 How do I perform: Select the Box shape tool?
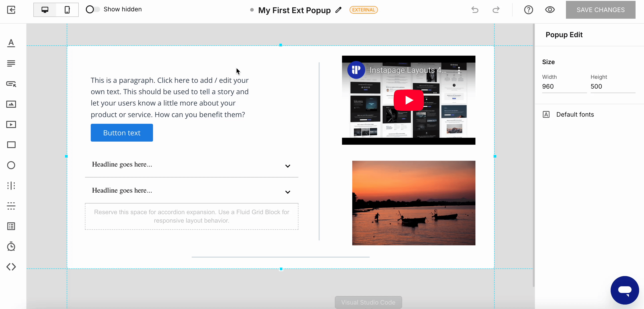pyautogui.click(x=11, y=145)
